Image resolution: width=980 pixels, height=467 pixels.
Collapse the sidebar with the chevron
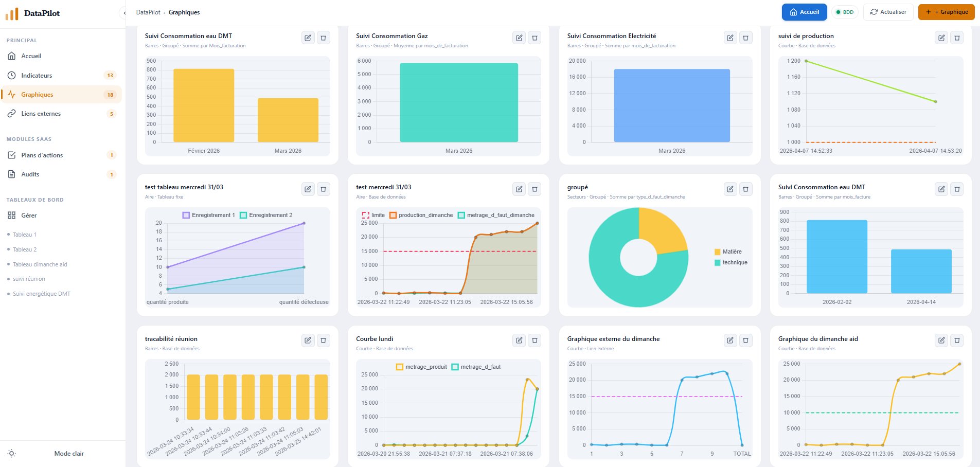tap(124, 13)
